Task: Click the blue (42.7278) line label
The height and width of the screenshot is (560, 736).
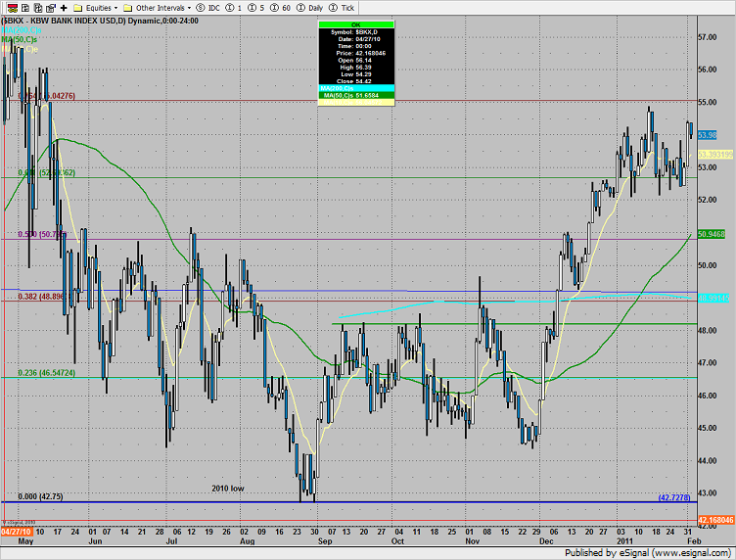Action: pyautogui.click(x=674, y=497)
